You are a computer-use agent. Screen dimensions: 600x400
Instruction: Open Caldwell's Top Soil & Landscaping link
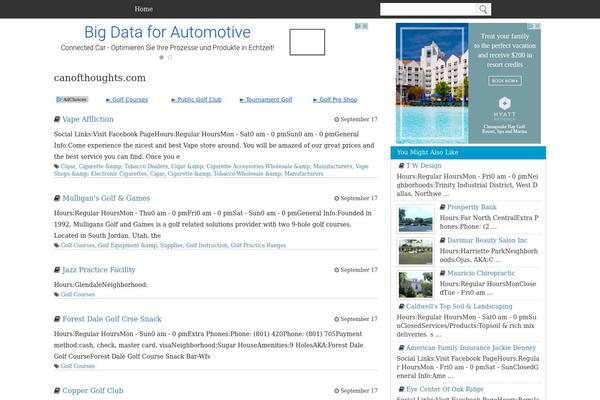(459, 306)
